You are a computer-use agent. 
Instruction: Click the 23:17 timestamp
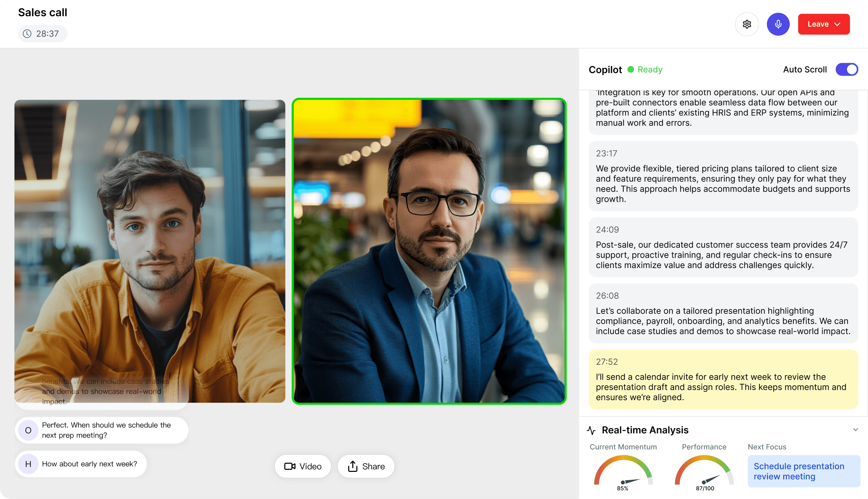click(606, 154)
